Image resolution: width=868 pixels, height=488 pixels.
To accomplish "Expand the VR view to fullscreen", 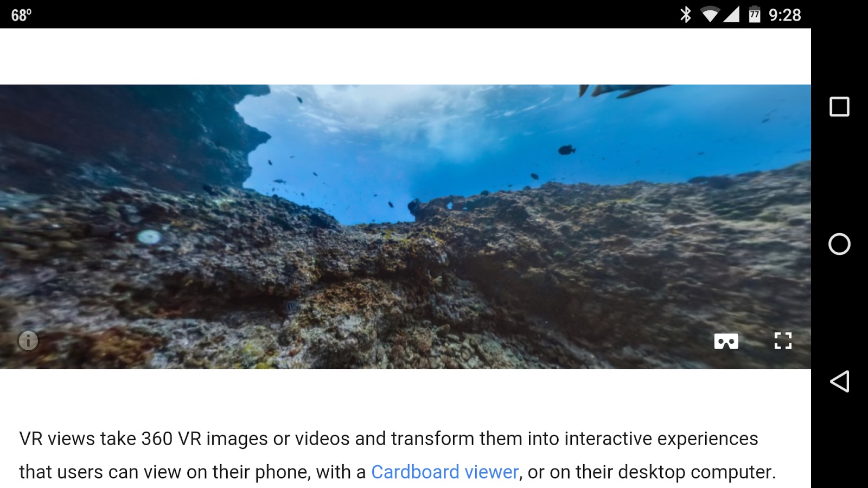I will [783, 341].
